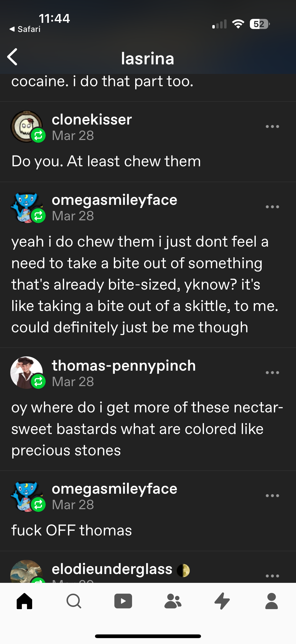Image resolution: width=296 pixels, height=644 pixels.
Task: Open the Communities people icon
Action: point(173,601)
